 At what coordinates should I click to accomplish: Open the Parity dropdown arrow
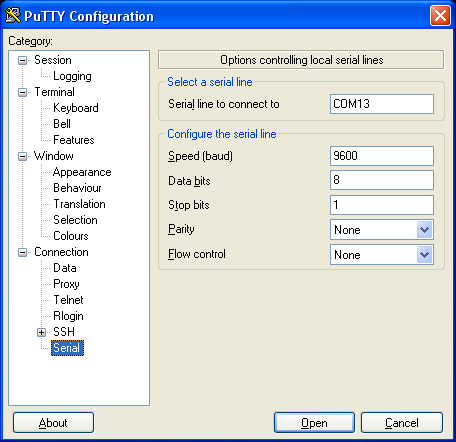(424, 230)
